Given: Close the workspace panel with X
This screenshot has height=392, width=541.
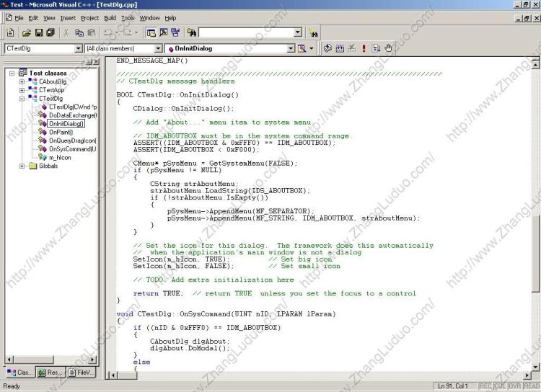Looking at the screenshot, I should click(x=96, y=62).
